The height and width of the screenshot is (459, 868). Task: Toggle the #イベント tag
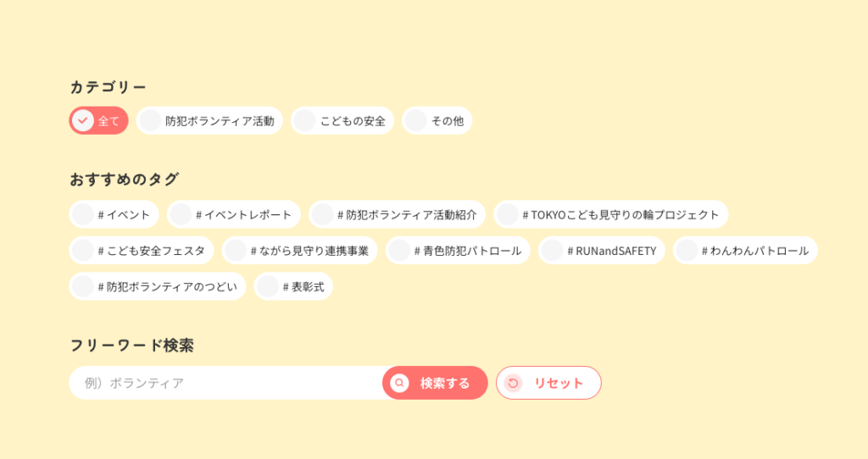114,214
